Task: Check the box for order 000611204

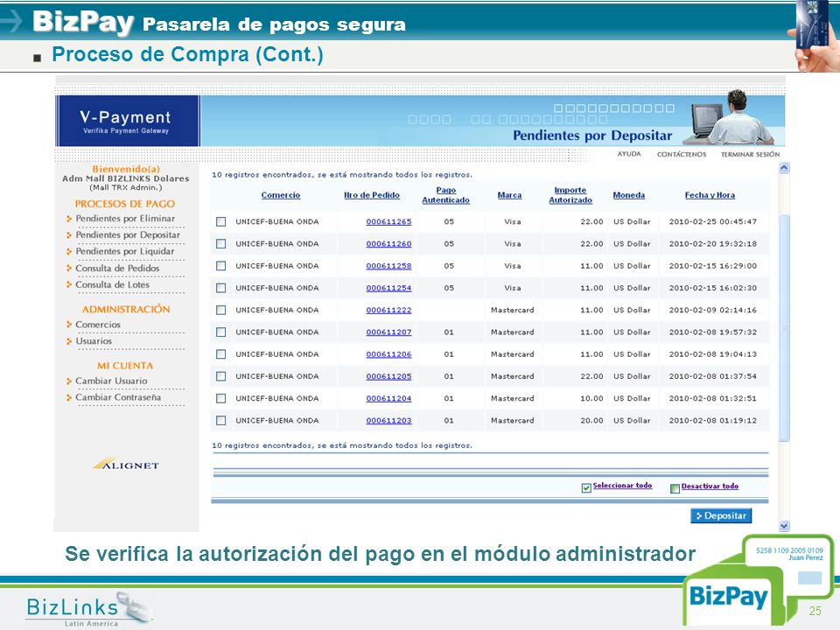Action: 220,399
